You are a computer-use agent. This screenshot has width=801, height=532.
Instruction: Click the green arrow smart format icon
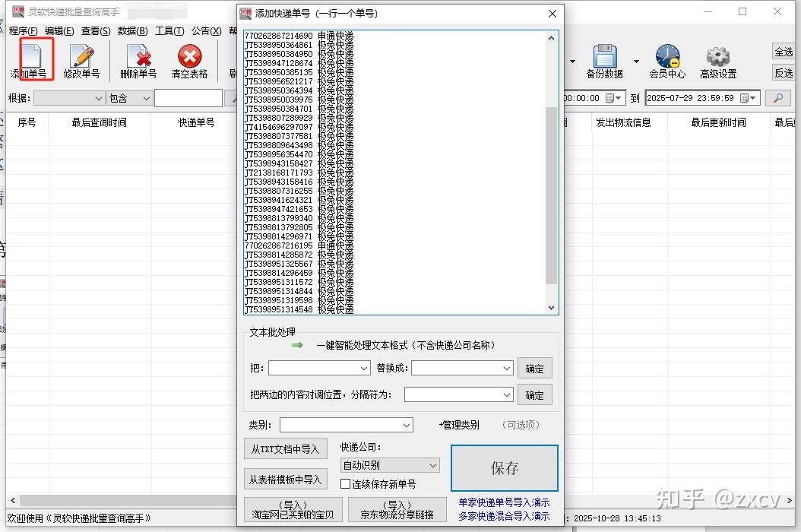coord(297,345)
